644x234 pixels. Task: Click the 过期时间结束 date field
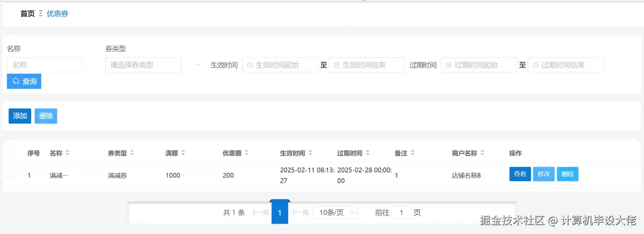coord(566,65)
